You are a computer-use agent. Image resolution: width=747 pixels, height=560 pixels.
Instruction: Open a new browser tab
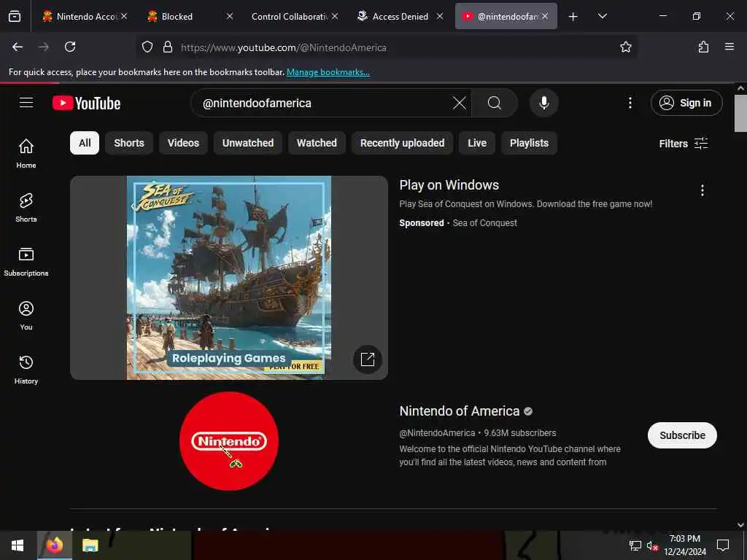pyautogui.click(x=573, y=16)
